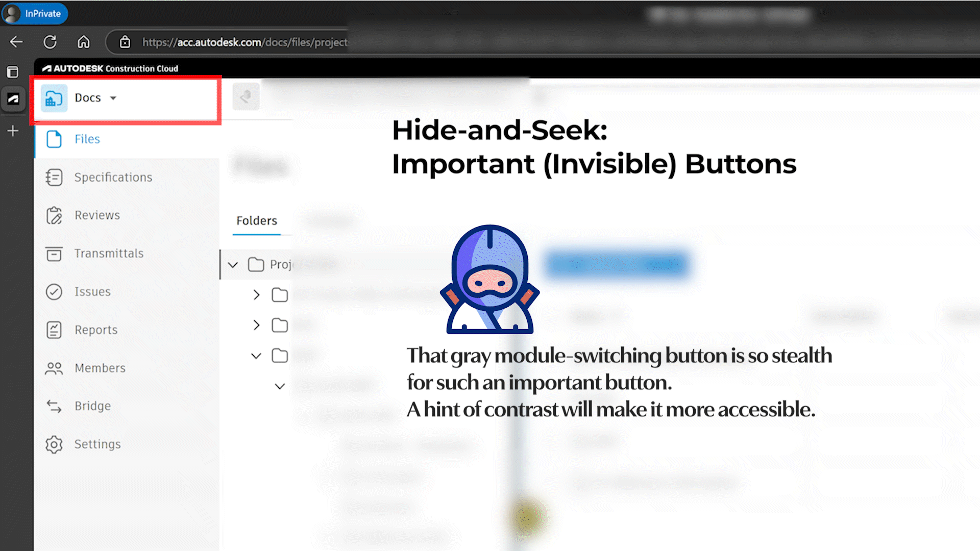Image resolution: width=980 pixels, height=551 pixels.
Task: Open Reports from the sidebar icon
Action: point(54,330)
